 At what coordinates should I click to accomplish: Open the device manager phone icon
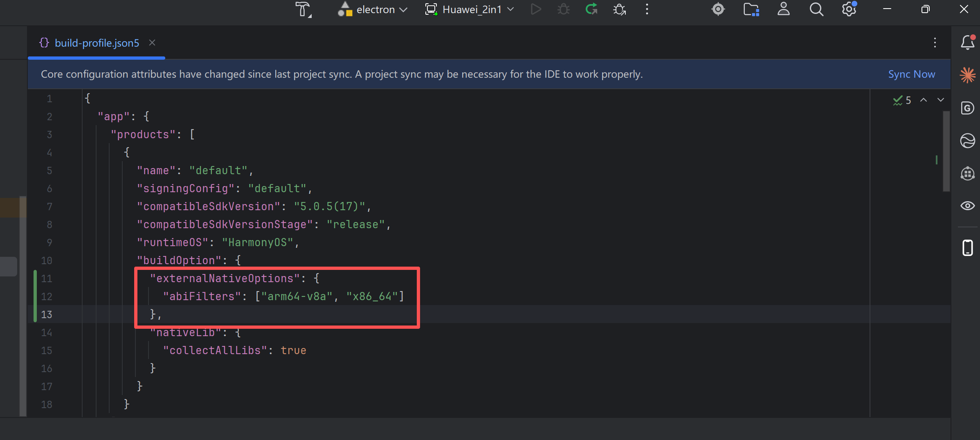pos(968,248)
